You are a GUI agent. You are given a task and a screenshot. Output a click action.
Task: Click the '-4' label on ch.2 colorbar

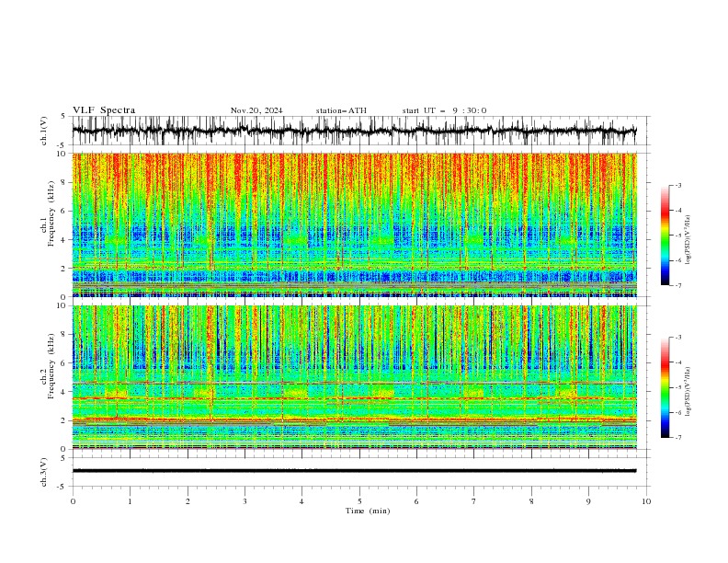(677, 362)
